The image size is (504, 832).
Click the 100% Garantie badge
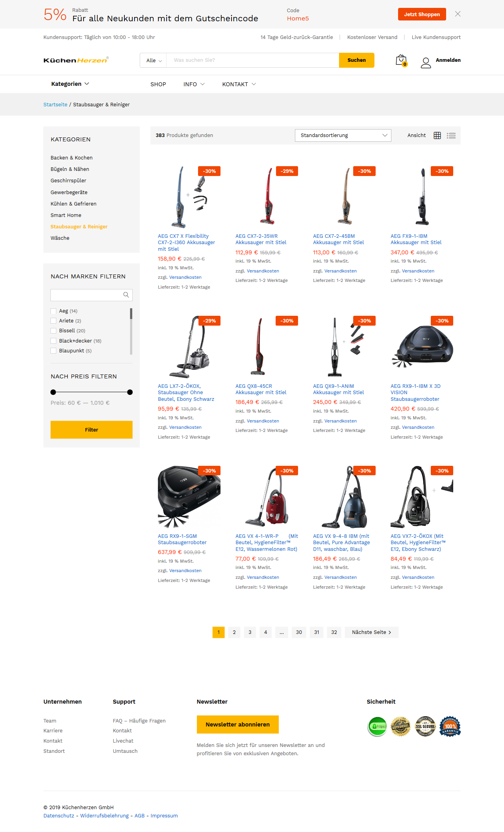[450, 726]
